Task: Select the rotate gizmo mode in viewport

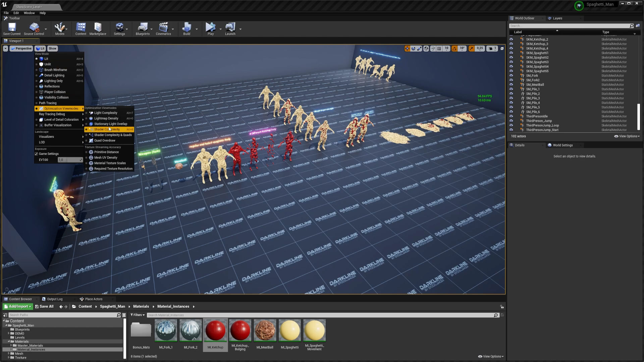Action: [413, 49]
